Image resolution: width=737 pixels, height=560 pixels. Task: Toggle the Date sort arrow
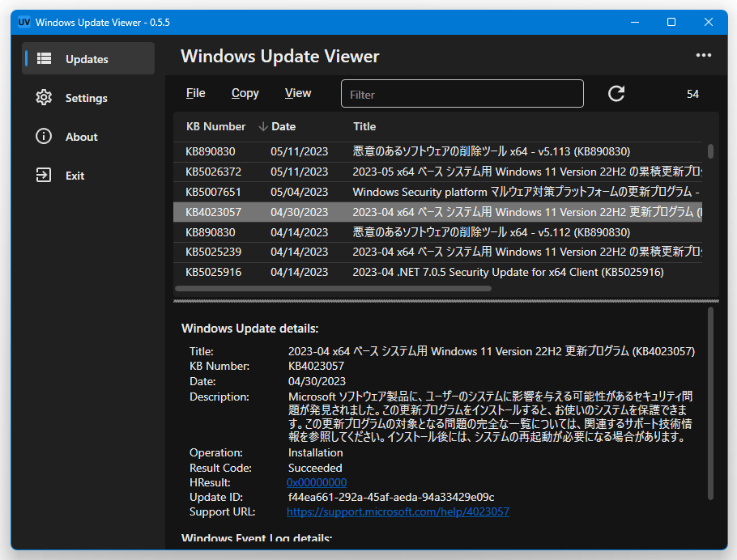263,126
